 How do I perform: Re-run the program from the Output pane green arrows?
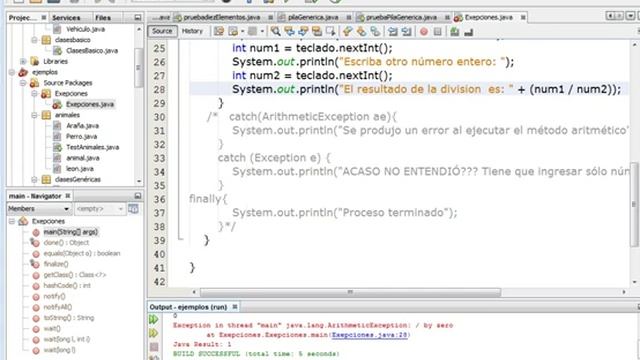point(153,319)
